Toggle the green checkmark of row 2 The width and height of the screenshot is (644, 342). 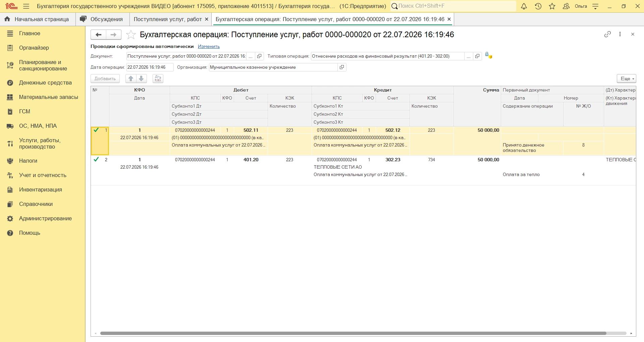[x=96, y=160]
